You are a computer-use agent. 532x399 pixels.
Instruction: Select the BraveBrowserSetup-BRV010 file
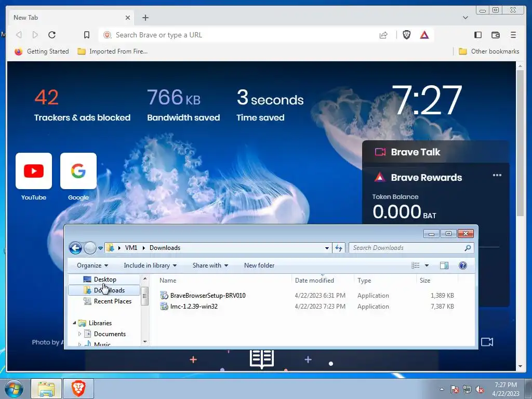point(208,295)
